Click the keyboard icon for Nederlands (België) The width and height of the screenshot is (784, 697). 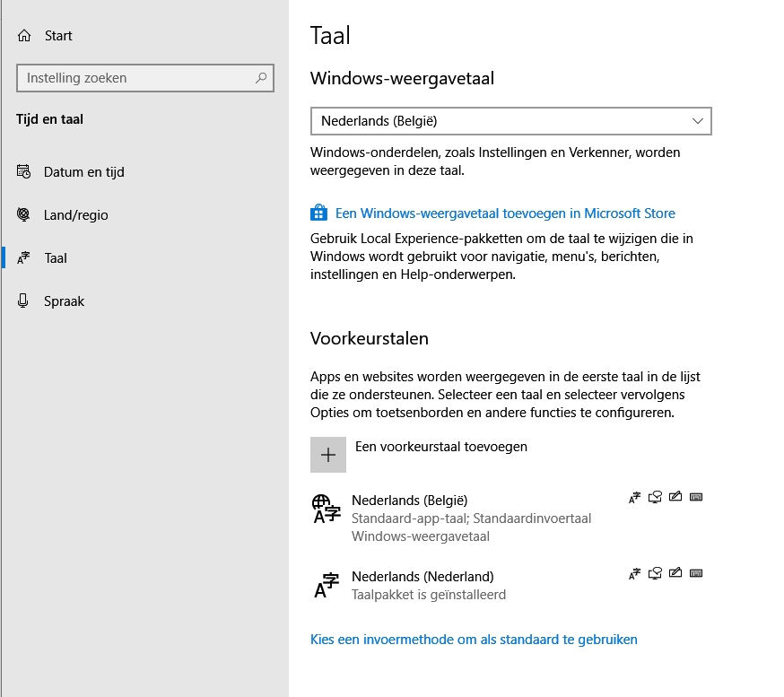(x=696, y=497)
